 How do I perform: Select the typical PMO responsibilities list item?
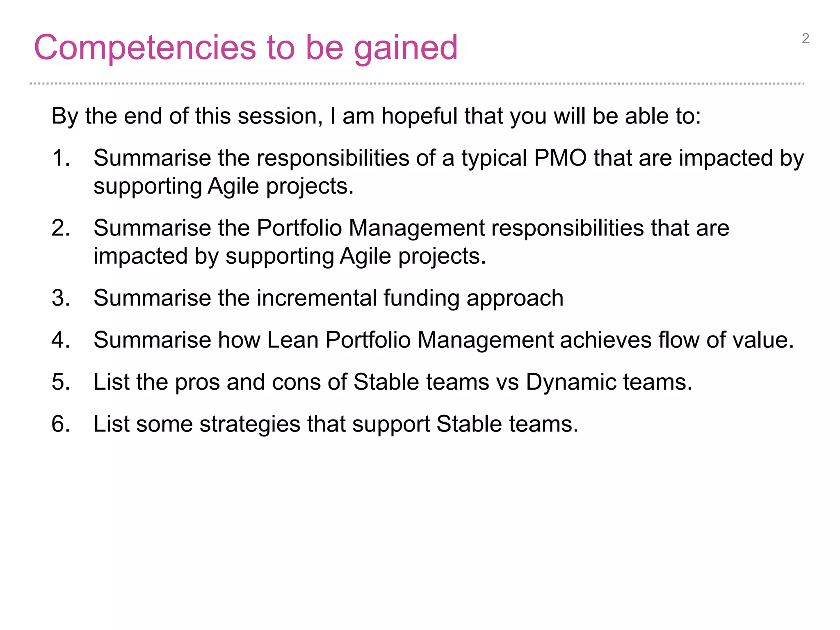point(448,172)
